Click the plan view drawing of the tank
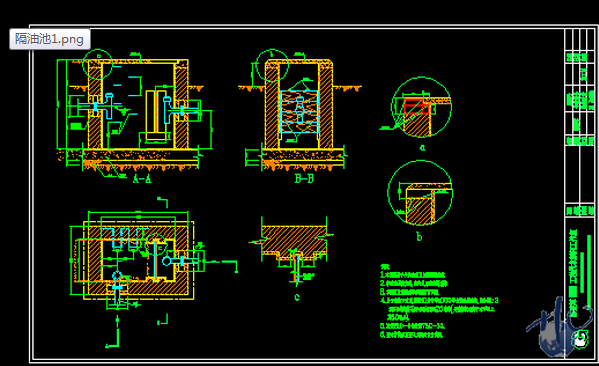Image resolution: width=599 pixels, height=366 pixels. tap(138, 260)
